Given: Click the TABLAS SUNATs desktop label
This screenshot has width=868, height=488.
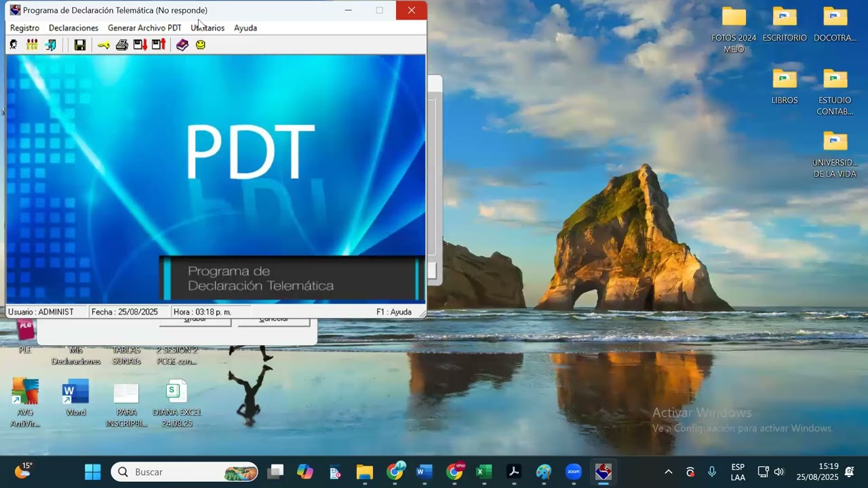Looking at the screenshot, I should click(126, 356).
